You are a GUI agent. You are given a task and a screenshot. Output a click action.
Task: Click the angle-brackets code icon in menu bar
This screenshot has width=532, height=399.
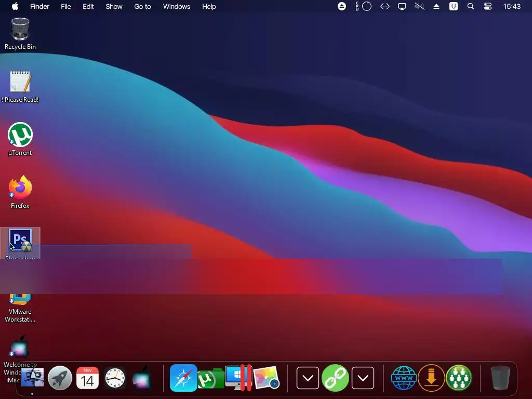[385, 6]
